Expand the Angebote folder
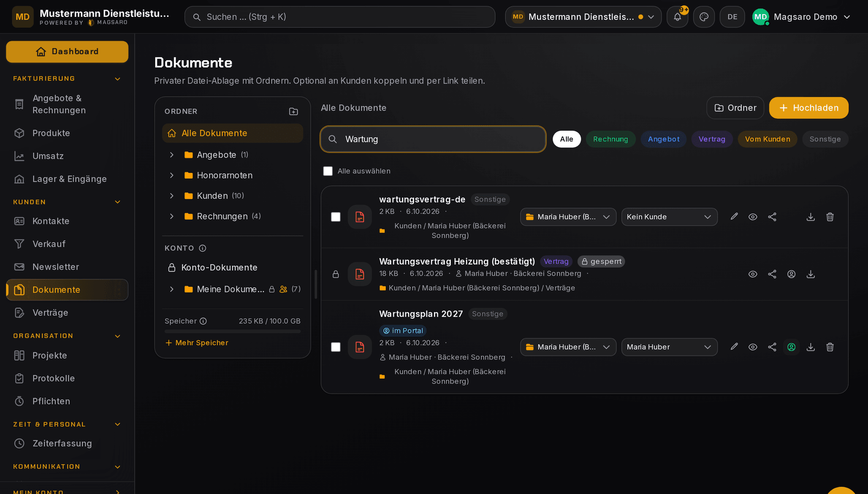 coord(171,155)
